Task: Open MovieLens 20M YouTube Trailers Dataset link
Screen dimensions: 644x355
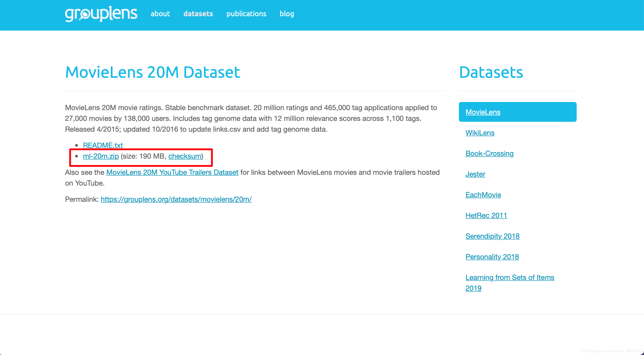Action: [172, 172]
